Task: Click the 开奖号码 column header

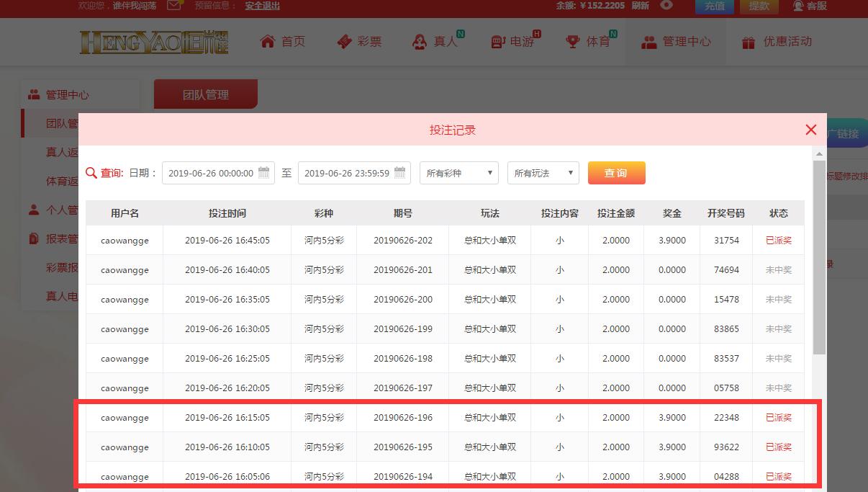Action: (726, 213)
